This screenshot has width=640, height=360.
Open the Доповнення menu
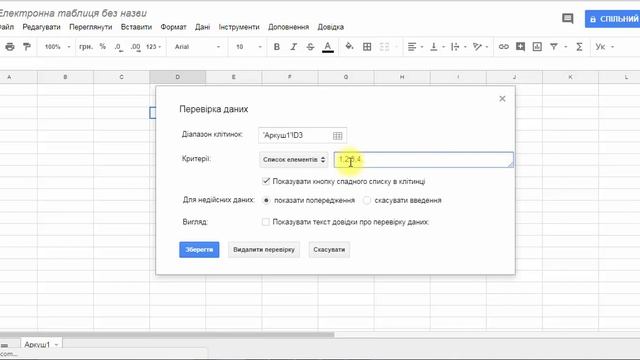tap(289, 27)
